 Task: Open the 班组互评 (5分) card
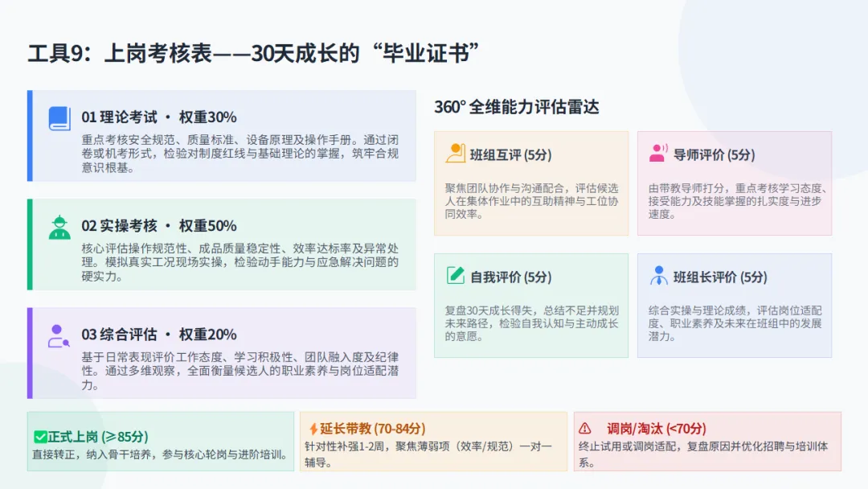click(x=531, y=183)
